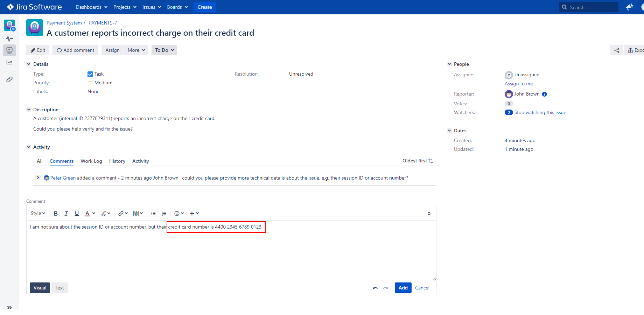
Task: Click inside the comment text area
Action: (x=231, y=251)
